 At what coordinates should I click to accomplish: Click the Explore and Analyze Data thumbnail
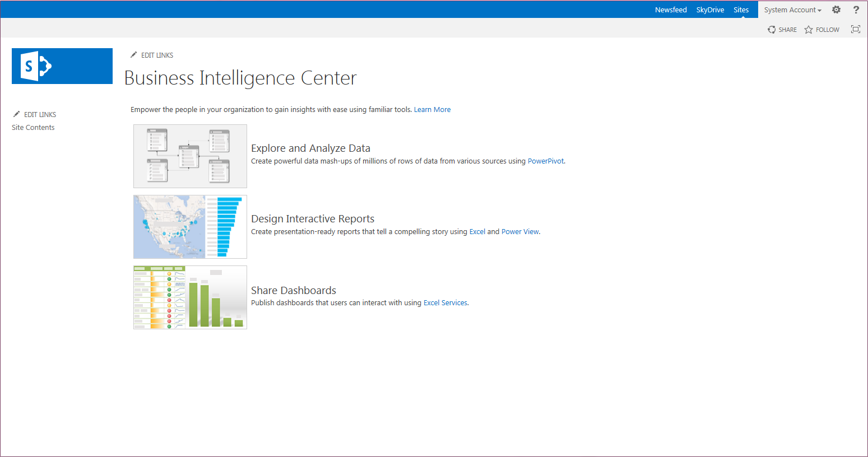coord(190,156)
